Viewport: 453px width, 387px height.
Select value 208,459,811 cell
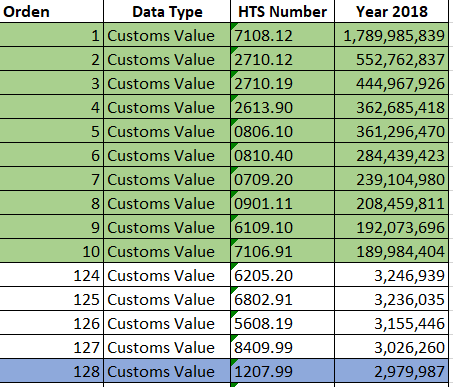pos(391,203)
